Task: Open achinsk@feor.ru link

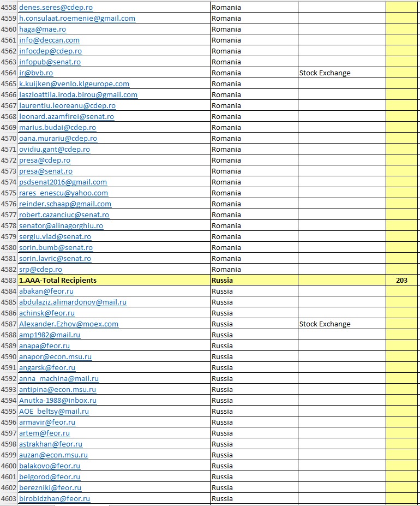Action: click(47, 313)
